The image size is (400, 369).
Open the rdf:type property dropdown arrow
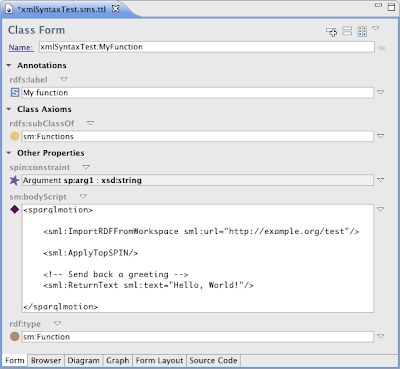(58, 323)
